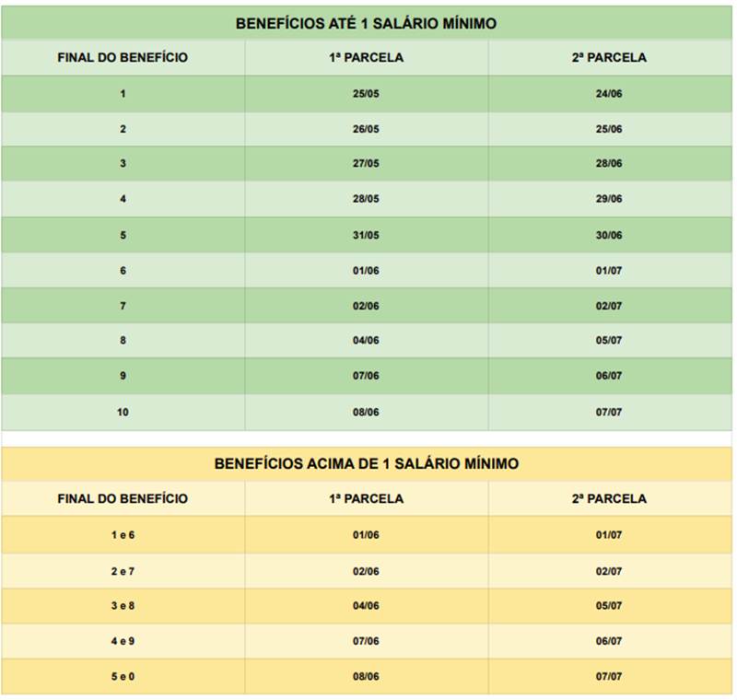Select the "5 e 0" benefit ending cell
The image size is (737, 700).
point(123,676)
